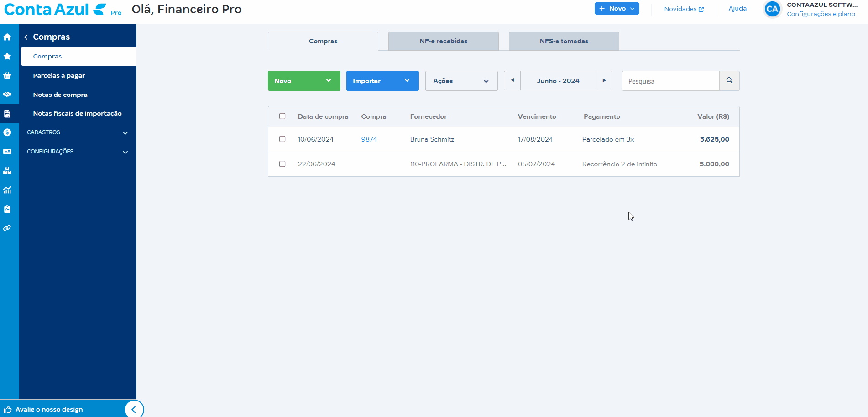Click the CONTAAZUL SOFTW... account name
Image resolution: width=868 pixels, height=417 pixels.
822,5
